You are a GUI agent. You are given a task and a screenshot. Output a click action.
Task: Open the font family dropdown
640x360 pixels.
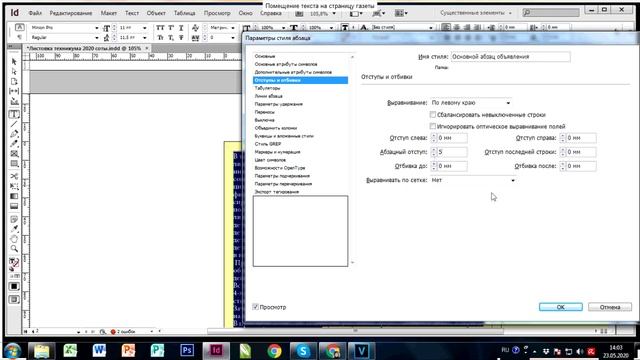[x=97, y=28]
